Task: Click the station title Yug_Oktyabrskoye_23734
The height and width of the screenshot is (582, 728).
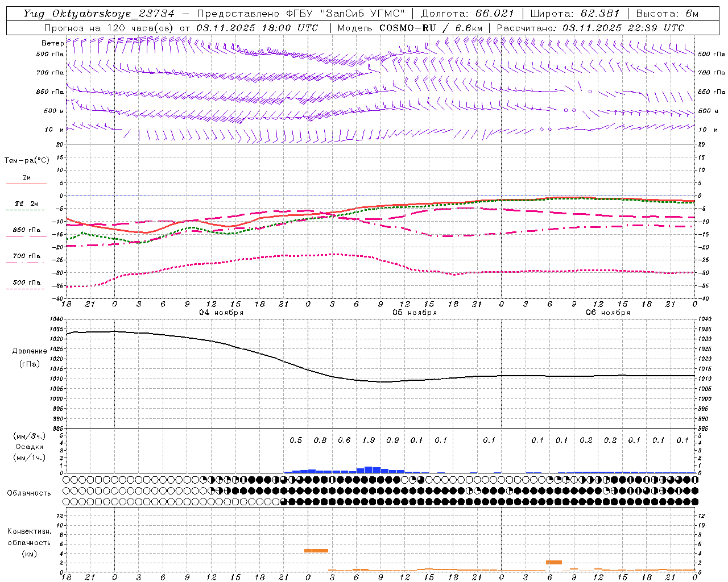Action: (99, 14)
